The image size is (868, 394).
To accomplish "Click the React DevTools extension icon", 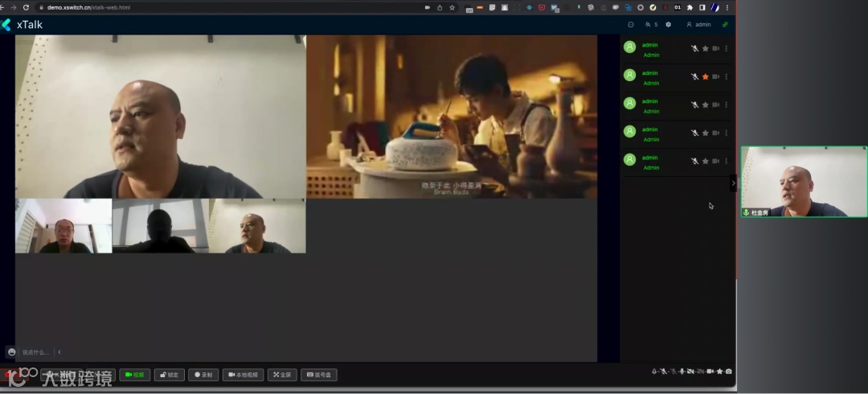I will click(x=529, y=7).
